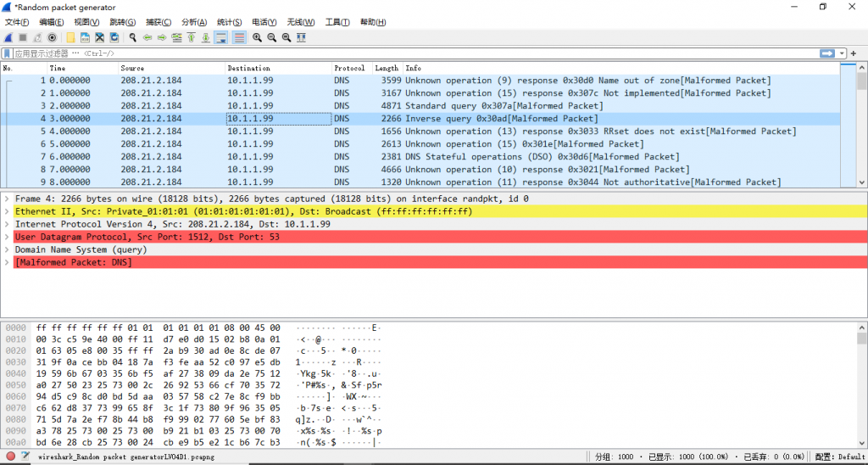Open the 统计(S) menu
The height and width of the screenshot is (465, 868).
229,22
